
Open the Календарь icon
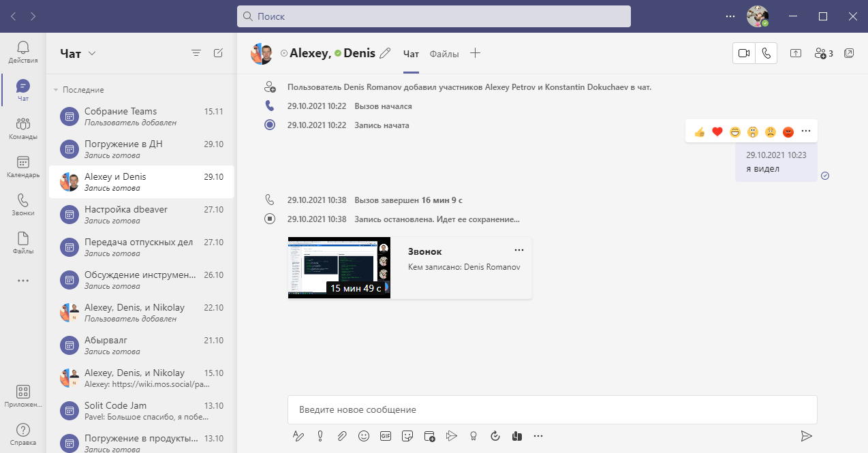pyautogui.click(x=23, y=166)
